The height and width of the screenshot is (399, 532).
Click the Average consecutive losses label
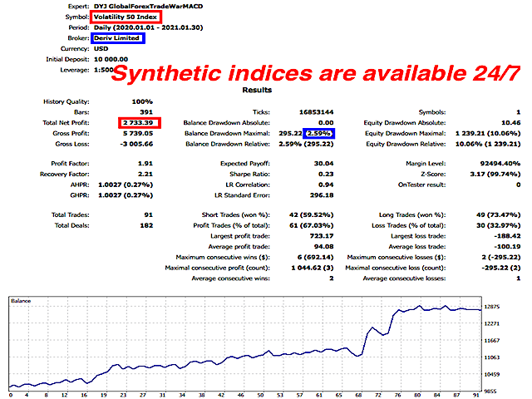(x=404, y=278)
